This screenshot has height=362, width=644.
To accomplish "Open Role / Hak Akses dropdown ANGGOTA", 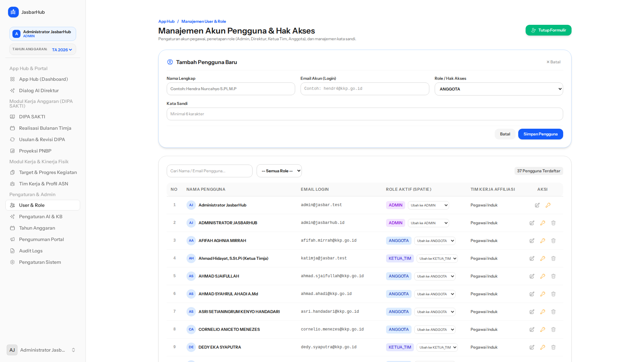I will (x=499, y=89).
